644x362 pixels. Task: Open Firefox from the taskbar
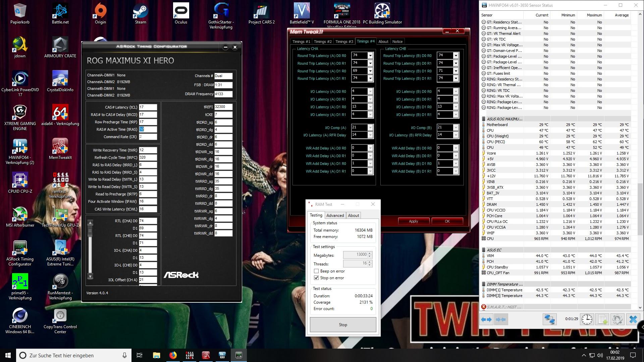click(173, 355)
